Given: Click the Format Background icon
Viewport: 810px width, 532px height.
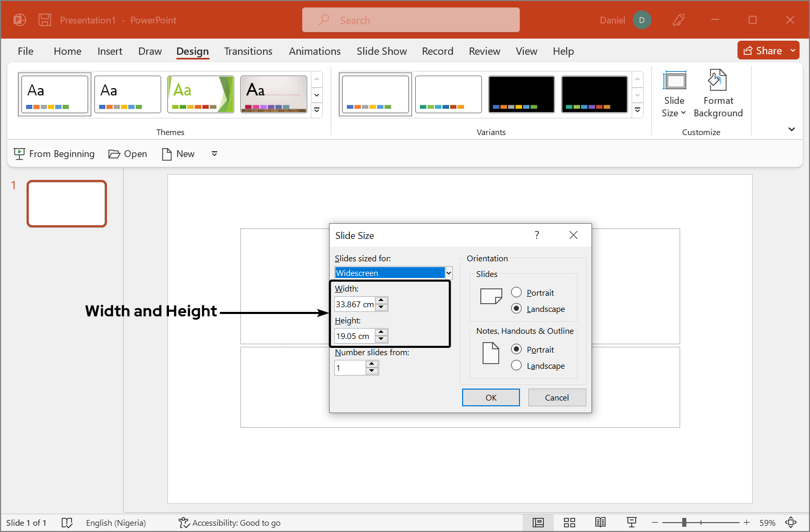Looking at the screenshot, I should click(x=718, y=81).
